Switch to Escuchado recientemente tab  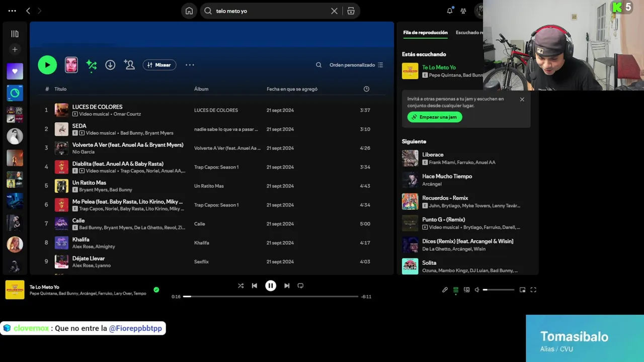point(469,33)
